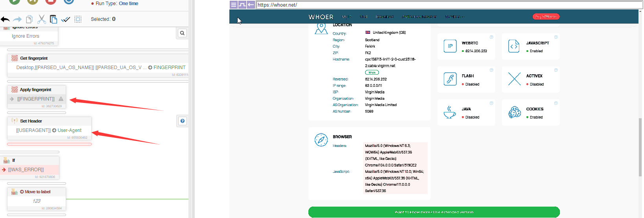Click the browser back arrow button
The height and width of the screenshot is (218, 644).
[251, 5]
